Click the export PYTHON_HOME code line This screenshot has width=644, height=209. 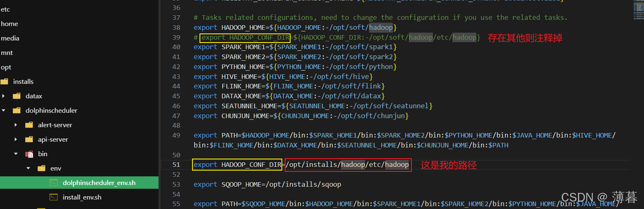pyautogui.click(x=296, y=66)
